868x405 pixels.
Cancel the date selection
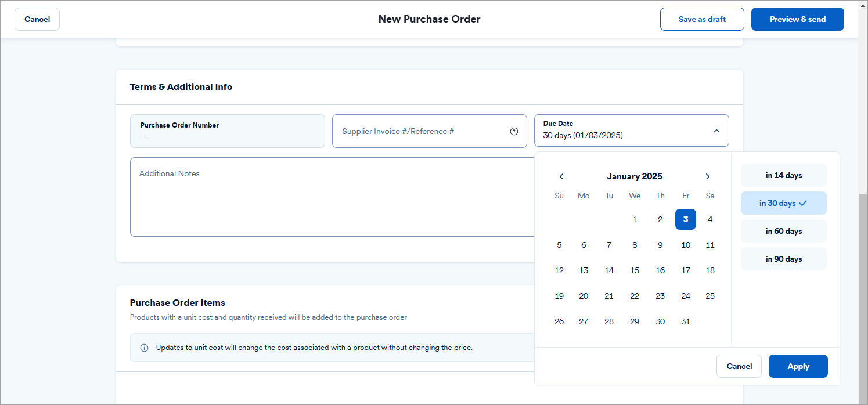(x=739, y=366)
